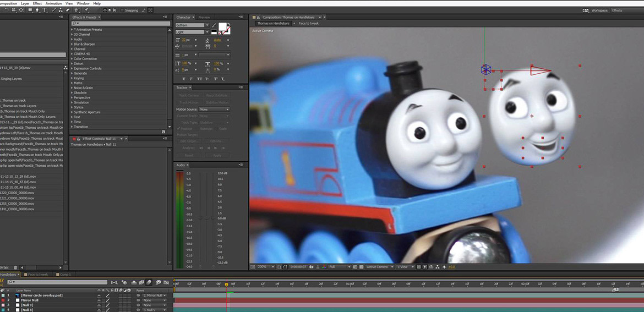Click the exposure value +0.0
644x312 pixels.
pos(451,267)
